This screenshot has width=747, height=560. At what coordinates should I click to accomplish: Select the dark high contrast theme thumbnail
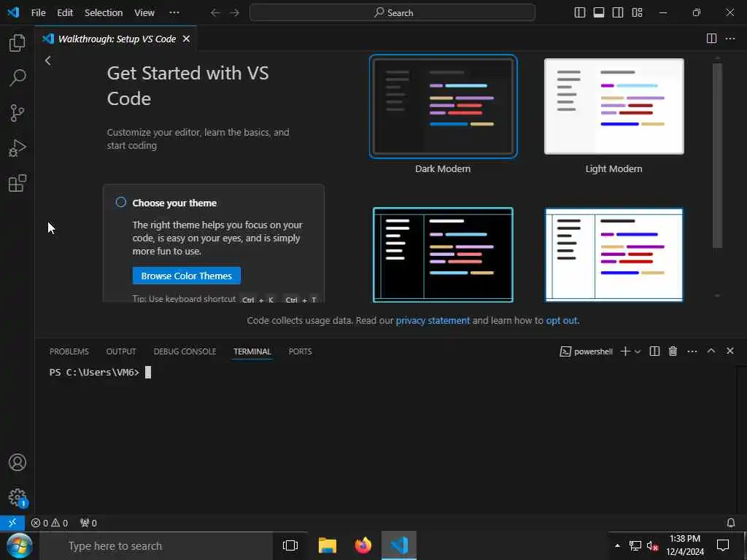click(443, 254)
